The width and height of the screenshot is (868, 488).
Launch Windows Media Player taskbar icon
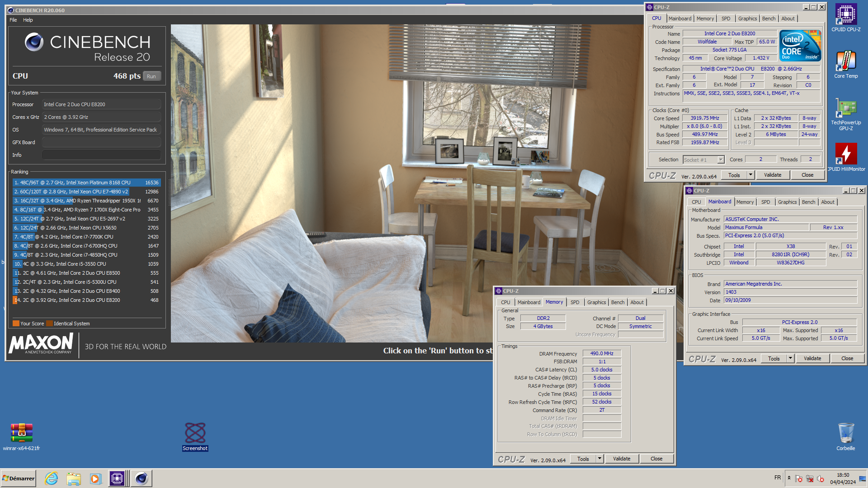tap(95, 478)
